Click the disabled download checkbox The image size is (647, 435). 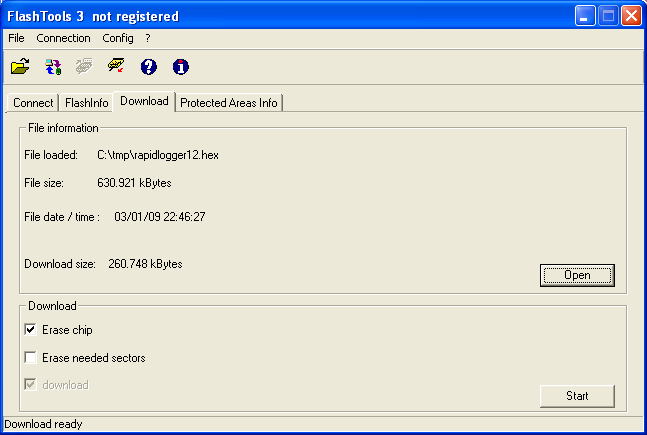point(30,384)
